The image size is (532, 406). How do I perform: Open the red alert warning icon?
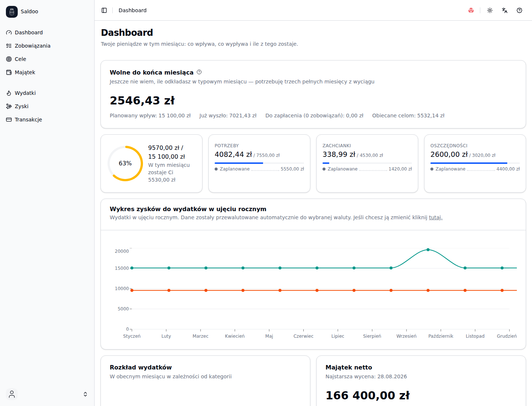[x=471, y=10]
